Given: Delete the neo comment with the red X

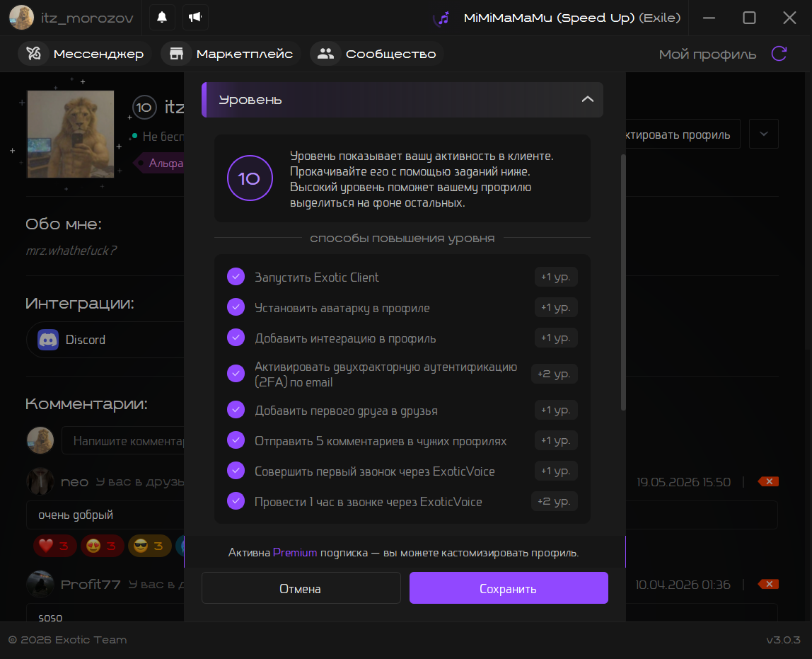Looking at the screenshot, I should click(768, 482).
